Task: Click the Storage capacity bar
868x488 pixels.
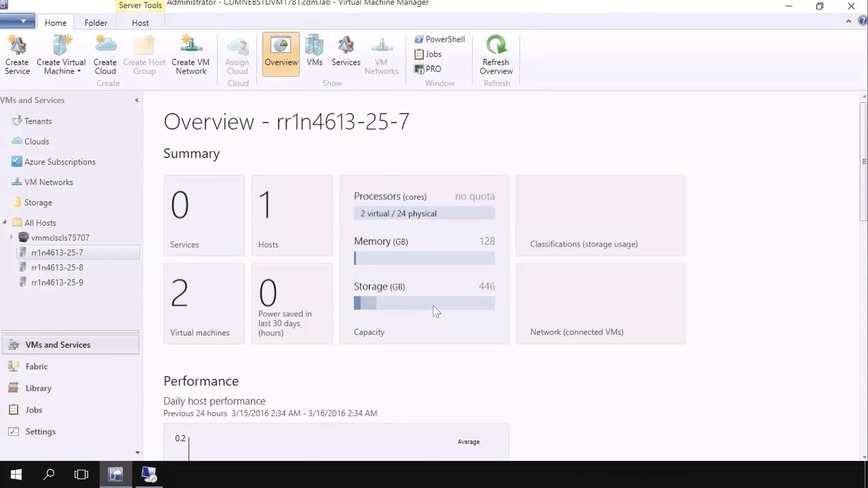Action: pyautogui.click(x=424, y=303)
